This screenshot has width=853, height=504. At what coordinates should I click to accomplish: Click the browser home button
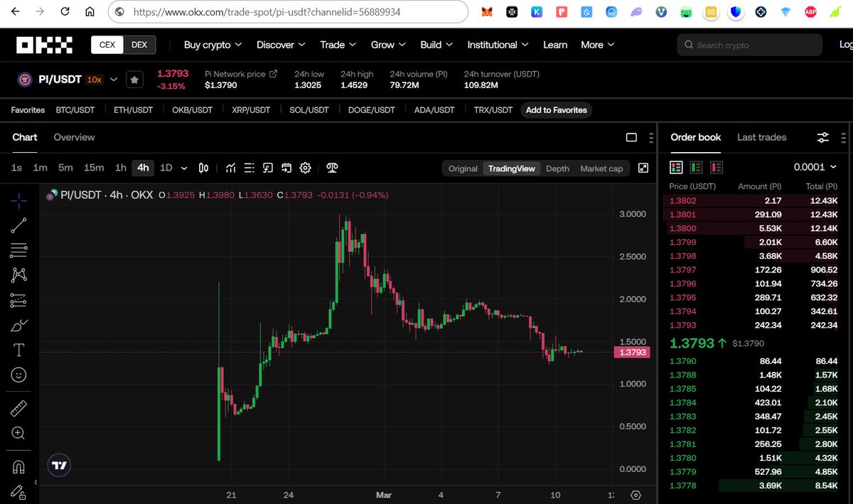click(x=89, y=12)
